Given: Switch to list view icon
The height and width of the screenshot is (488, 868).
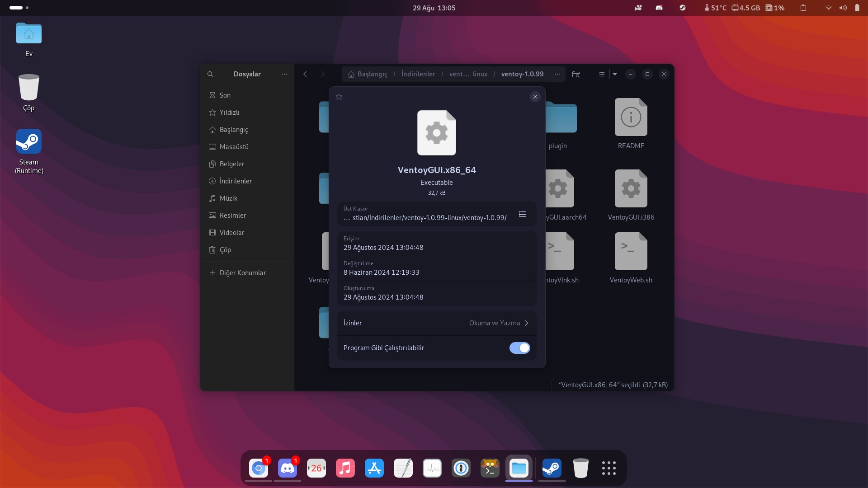Looking at the screenshot, I should pos(602,74).
